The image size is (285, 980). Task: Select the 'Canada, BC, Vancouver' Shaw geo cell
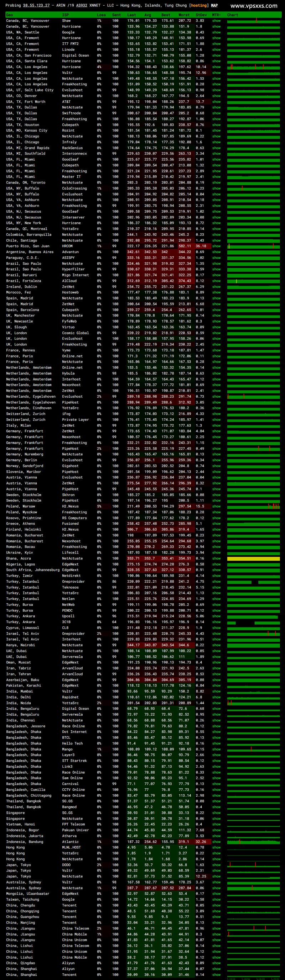[27, 21]
